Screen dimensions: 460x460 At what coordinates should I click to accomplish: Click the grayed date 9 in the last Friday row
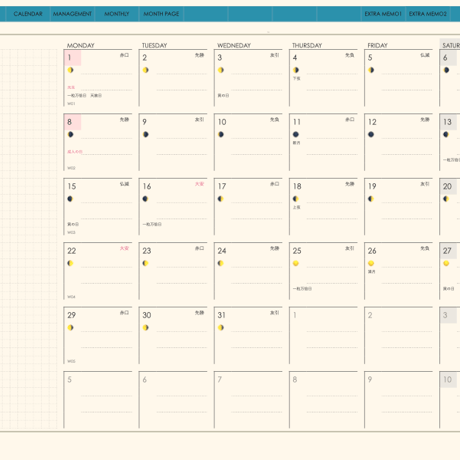coord(370,379)
